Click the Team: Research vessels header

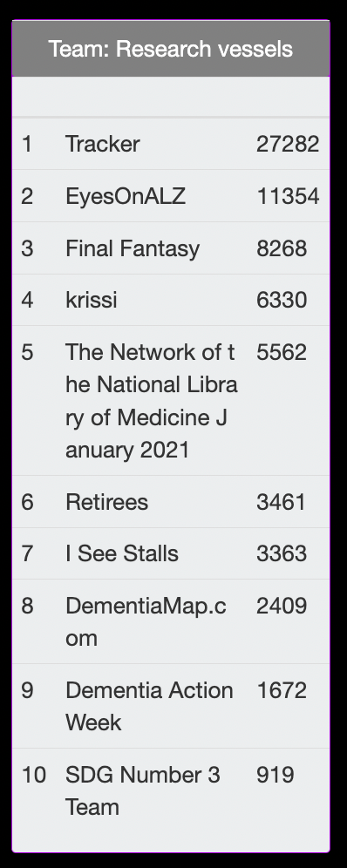(171, 49)
